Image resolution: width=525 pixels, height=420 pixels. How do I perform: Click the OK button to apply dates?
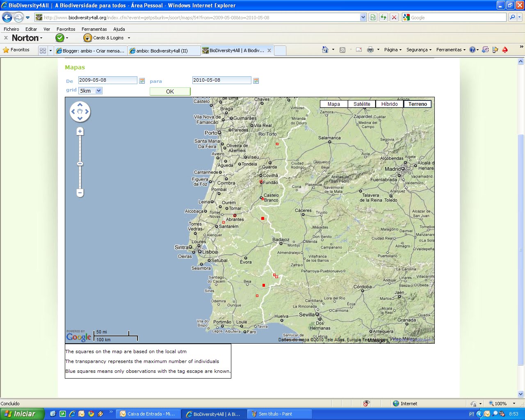tap(170, 91)
